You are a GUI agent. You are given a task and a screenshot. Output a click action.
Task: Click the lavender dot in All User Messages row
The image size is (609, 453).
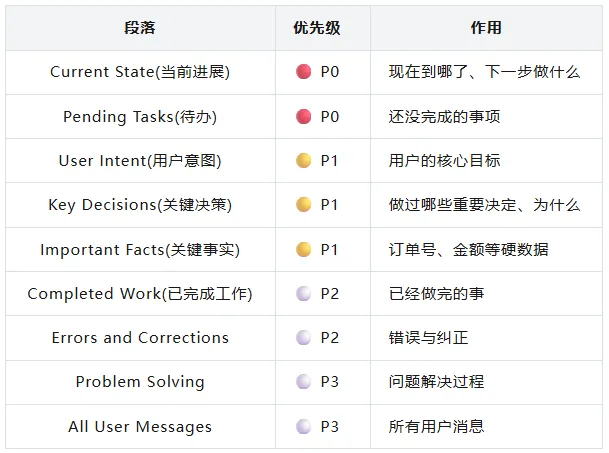tap(303, 426)
